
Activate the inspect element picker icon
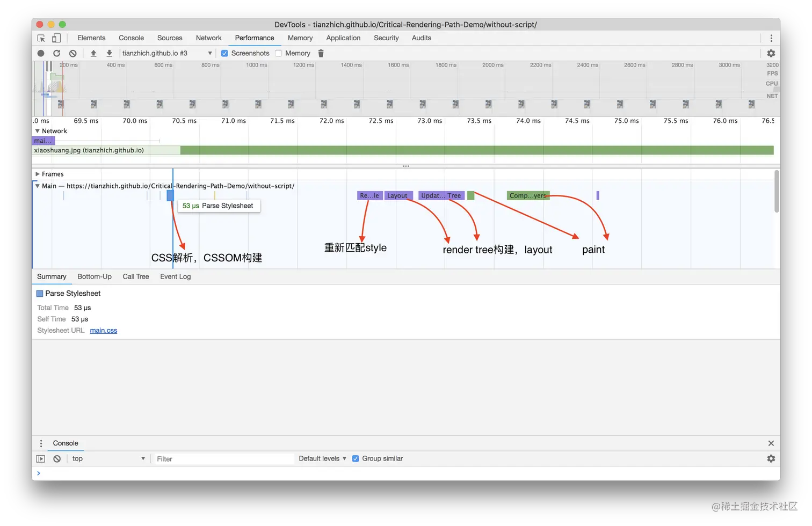[41, 38]
